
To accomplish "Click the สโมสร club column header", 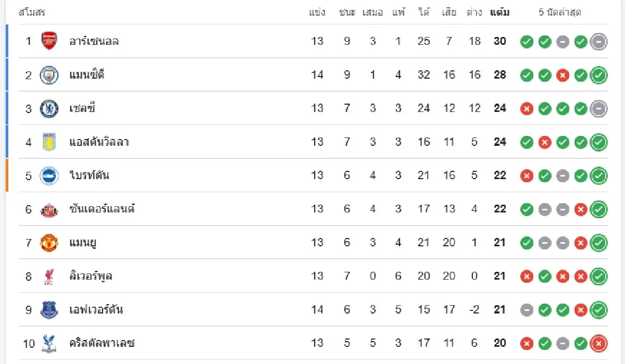I will (32, 12).
